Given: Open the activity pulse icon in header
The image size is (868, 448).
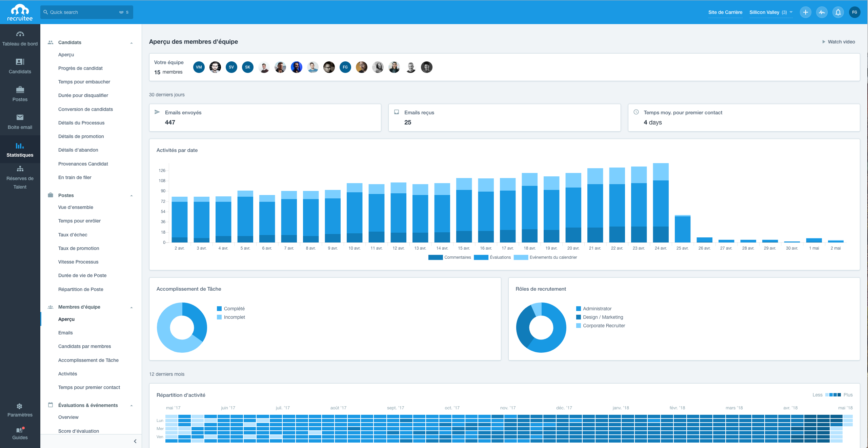Looking at the screenshot, I should 822,12.
